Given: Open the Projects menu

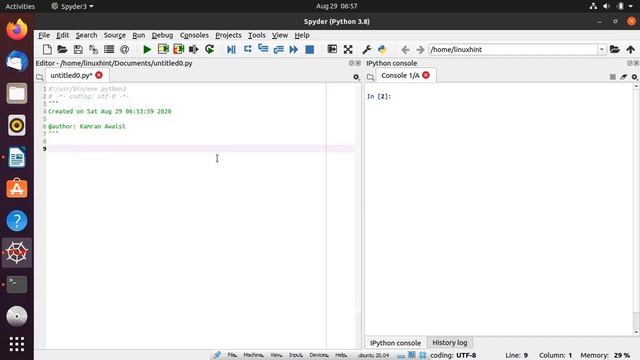Looking at the screenshot, I should coord(228,35).
